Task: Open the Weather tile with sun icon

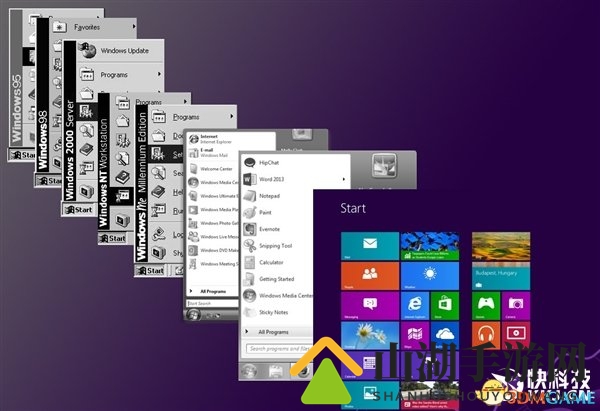Action: click(430, 276)
